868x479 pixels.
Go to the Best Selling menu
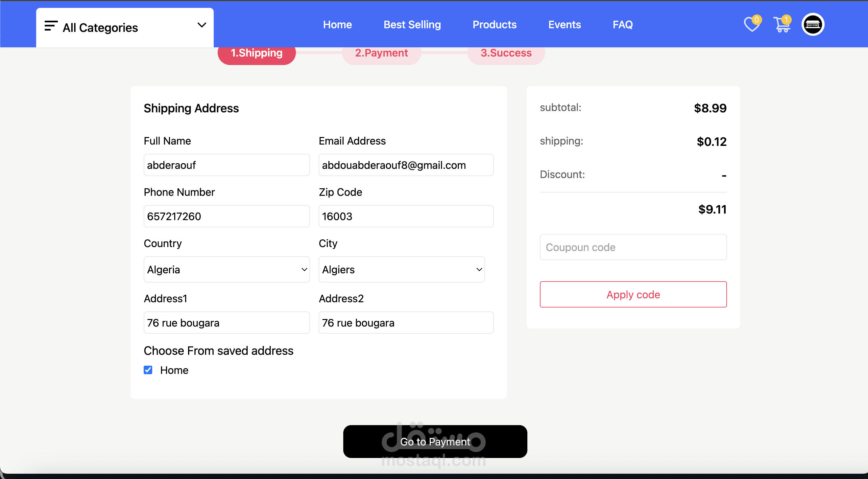point(412,25)
